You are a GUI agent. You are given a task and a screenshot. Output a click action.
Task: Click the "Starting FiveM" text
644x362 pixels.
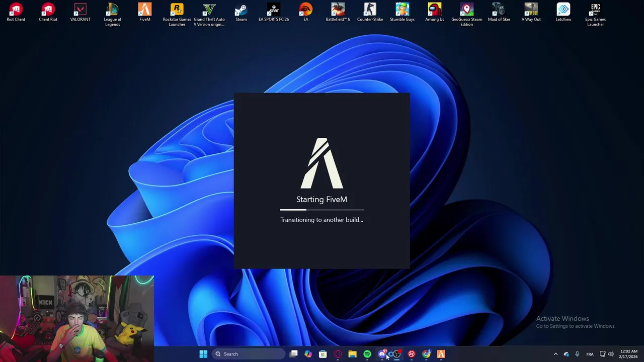[321, 200]
